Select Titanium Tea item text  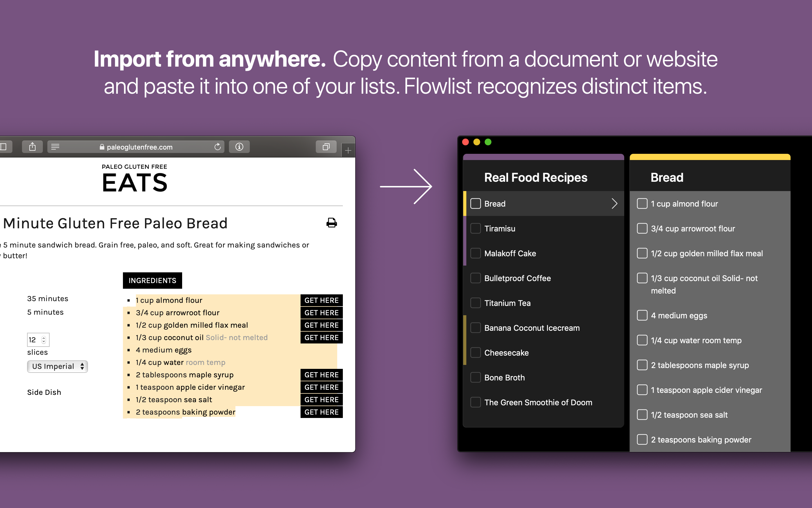tap(507, 303)
